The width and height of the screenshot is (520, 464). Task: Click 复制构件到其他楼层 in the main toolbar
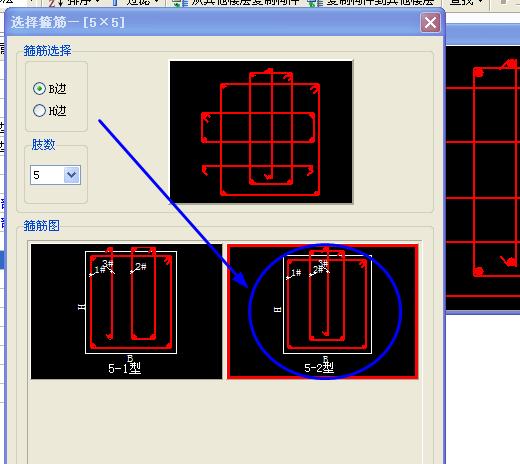pos(372,3)
